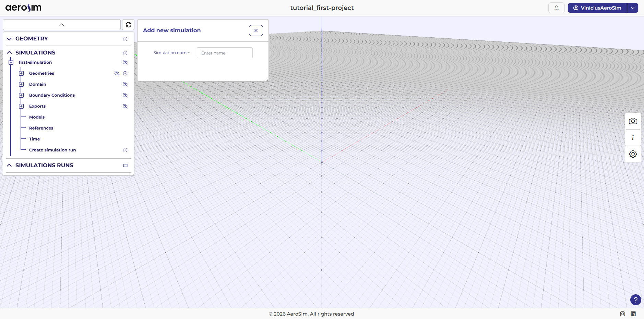Refresh the project tree panel

coord(128,24)
